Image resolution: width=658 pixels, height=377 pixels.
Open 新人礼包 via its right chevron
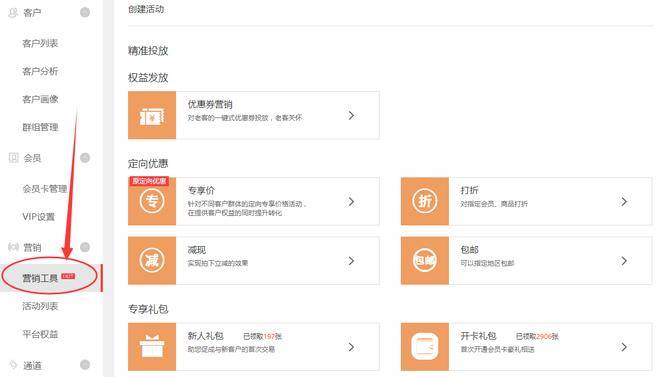pyautogui.click(x=351, y=347)
